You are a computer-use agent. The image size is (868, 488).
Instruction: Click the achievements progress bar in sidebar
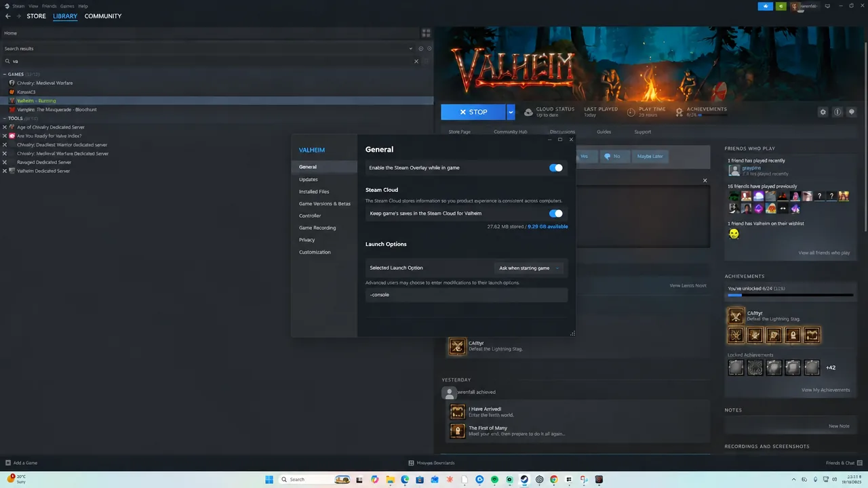pos(791,296)
